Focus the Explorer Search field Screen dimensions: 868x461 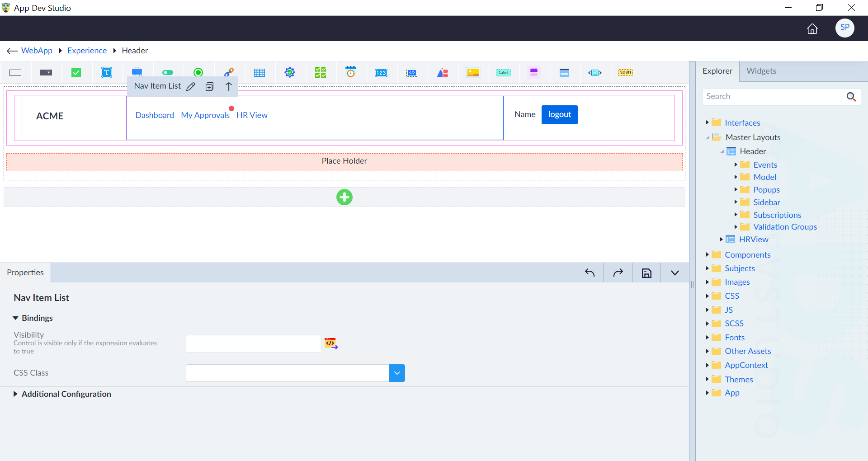click(775, 97)
